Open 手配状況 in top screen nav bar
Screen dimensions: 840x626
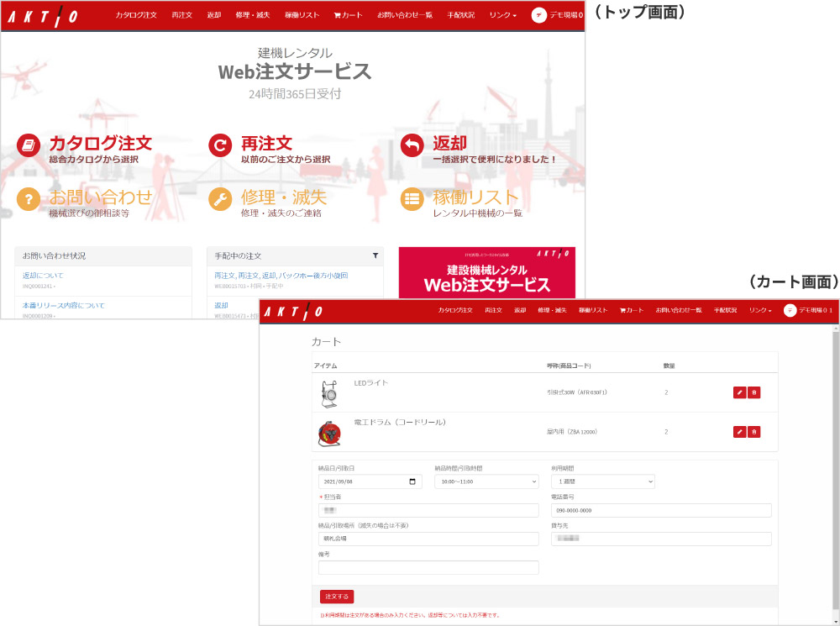pyautogui.click(x=460, y=15)
